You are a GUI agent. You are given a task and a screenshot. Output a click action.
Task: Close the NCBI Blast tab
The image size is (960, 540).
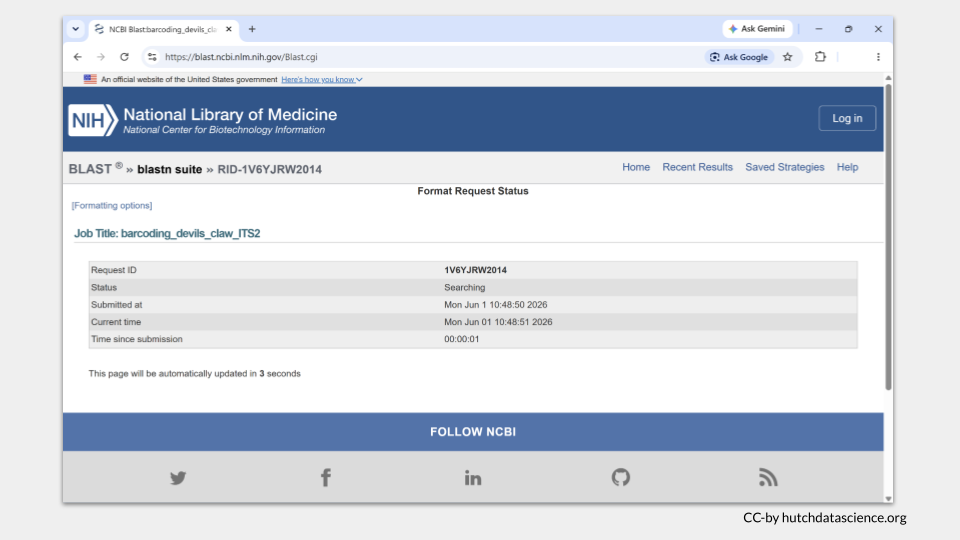click(x=228, y=29)
